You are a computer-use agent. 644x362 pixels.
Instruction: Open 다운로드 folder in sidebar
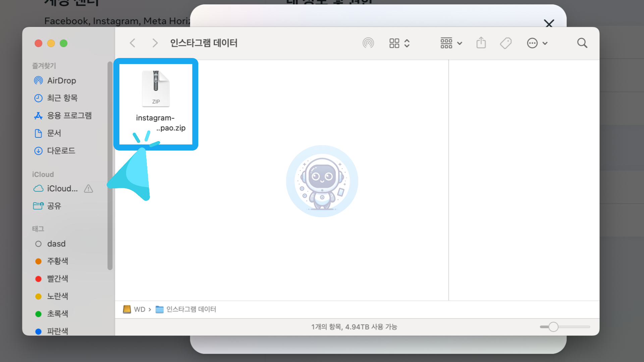[61, 150]
